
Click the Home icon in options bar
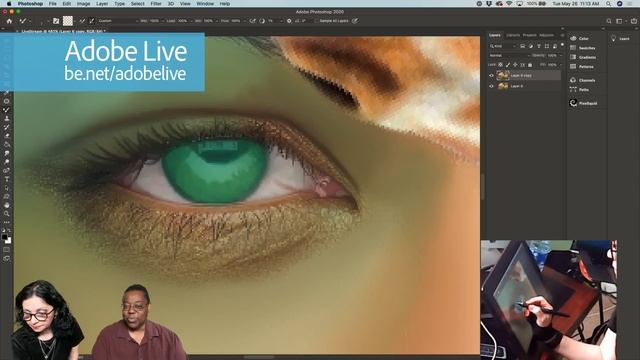point(9,21)
